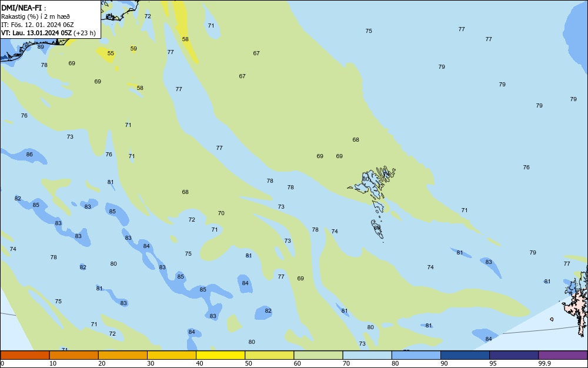Click the legend tick label '50'

(248, 363)
